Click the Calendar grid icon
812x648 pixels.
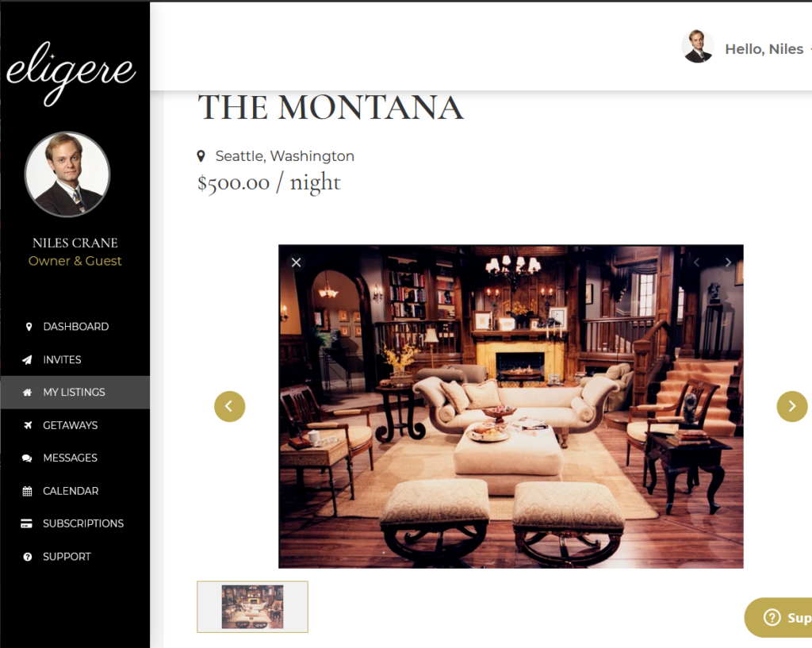(28, 491)
